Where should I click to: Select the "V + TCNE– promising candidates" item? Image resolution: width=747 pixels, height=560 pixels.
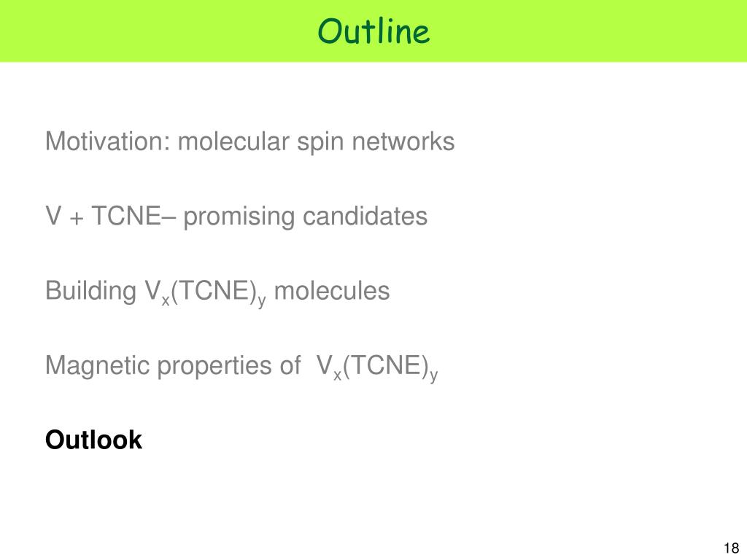pyautogui.click(x=236, y=216)
